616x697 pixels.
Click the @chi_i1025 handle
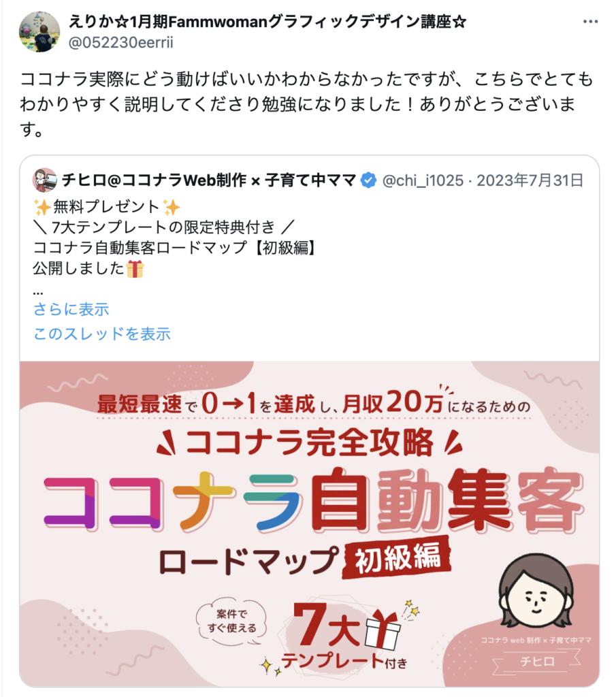423,180
